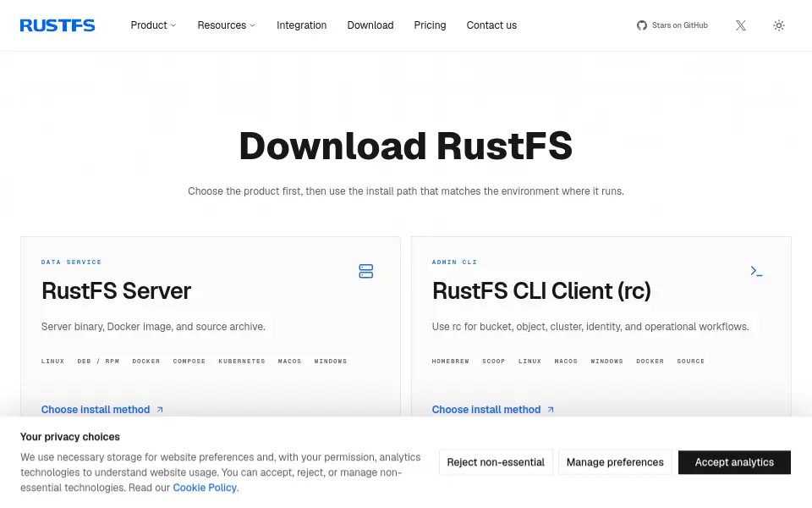Viewport: 812px width, 508px height.
Task: Click the Download RustFS heading
Action: tap(406, 146)
